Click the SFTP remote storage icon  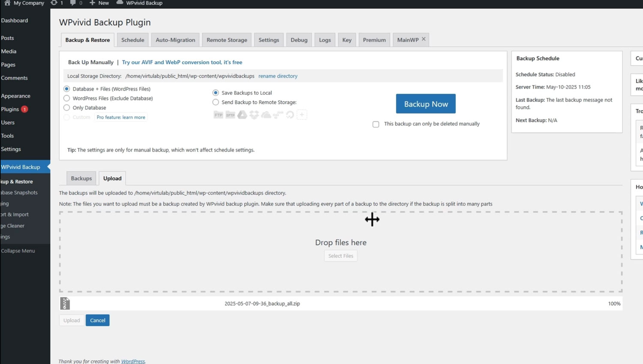point(230,115)
